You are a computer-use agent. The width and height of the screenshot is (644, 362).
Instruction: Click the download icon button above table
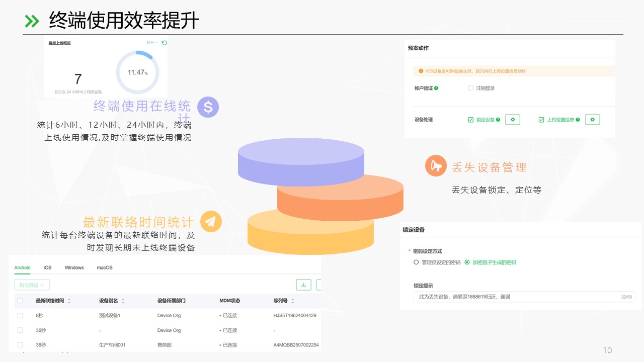pos(303,285)
